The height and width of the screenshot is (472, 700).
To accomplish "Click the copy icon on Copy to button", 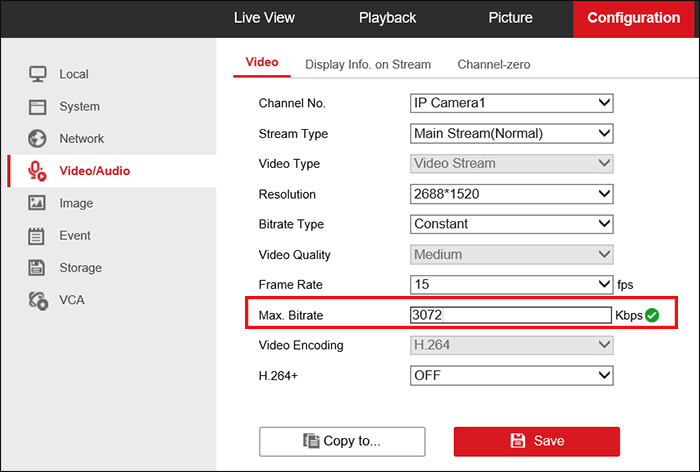I will (x=311, y=441).
